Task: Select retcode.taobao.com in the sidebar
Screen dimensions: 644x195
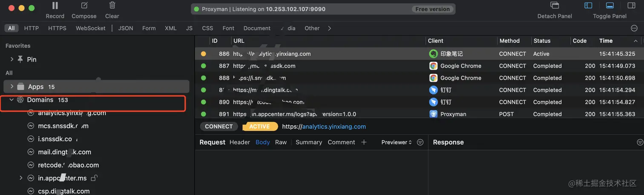Action: [68, 165]
